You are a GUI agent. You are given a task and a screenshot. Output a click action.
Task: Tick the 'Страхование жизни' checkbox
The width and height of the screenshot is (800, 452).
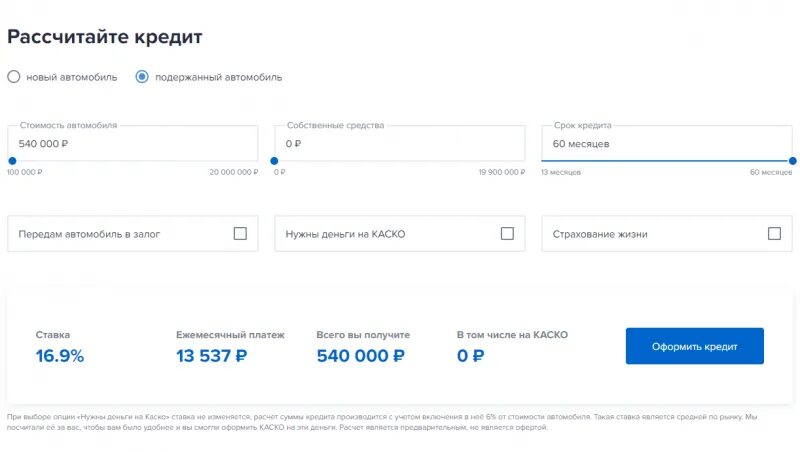(774, 234)
